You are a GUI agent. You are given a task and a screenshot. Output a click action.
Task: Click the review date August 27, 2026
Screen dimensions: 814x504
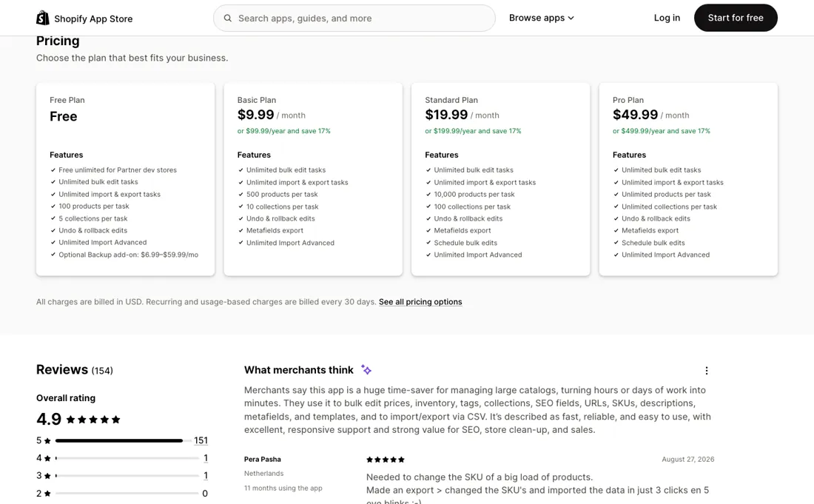tap(688, 460)
